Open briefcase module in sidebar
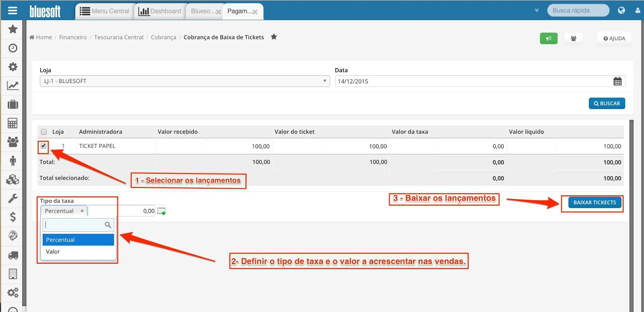644x312 pixels. 13,104
